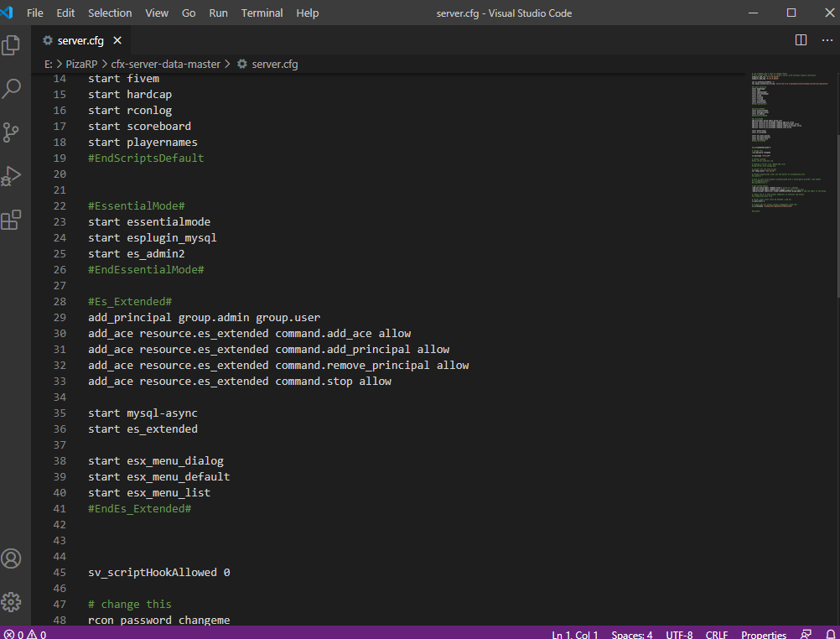Open the Selection menu
The width and height of the screenshot is (840, 639).
click(110, 13)
